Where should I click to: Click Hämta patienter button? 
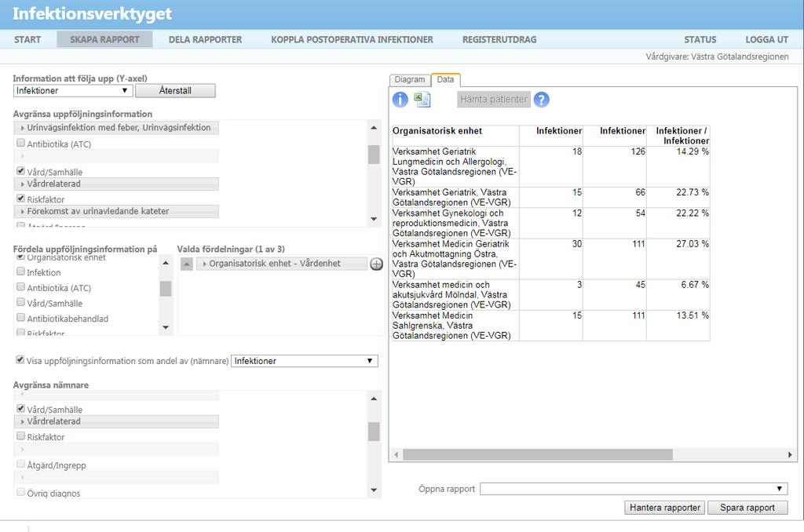[493, 100]
